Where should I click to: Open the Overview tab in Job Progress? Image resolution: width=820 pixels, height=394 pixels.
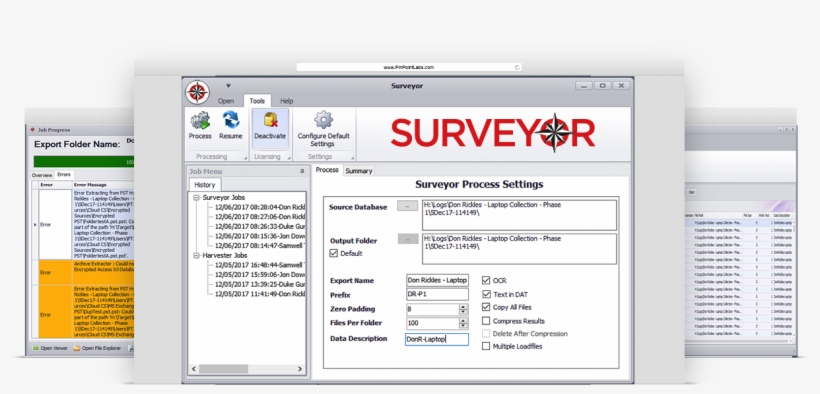pyautogui.click(x=42, y=175)
